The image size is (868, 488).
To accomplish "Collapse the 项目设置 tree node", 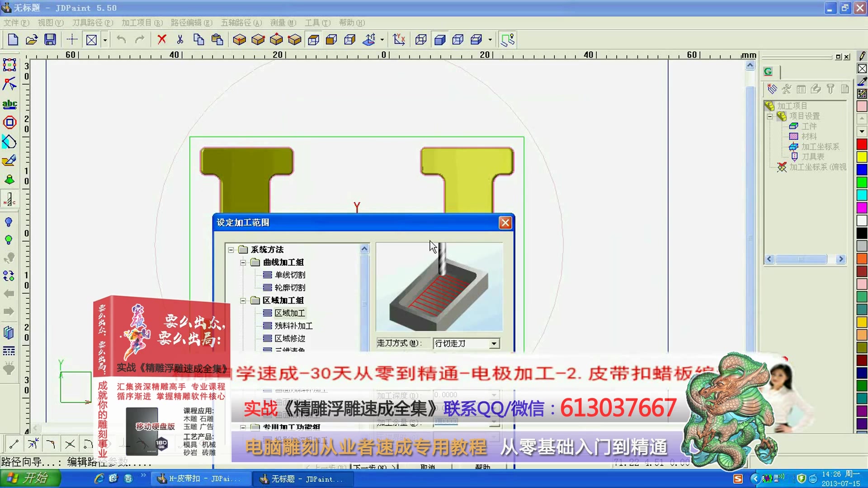I will tap(771, 116).
